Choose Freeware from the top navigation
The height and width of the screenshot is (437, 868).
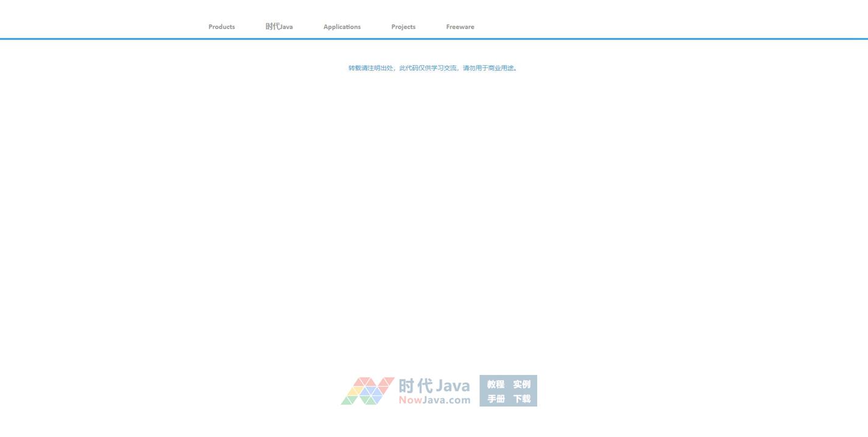coord(460,27)
